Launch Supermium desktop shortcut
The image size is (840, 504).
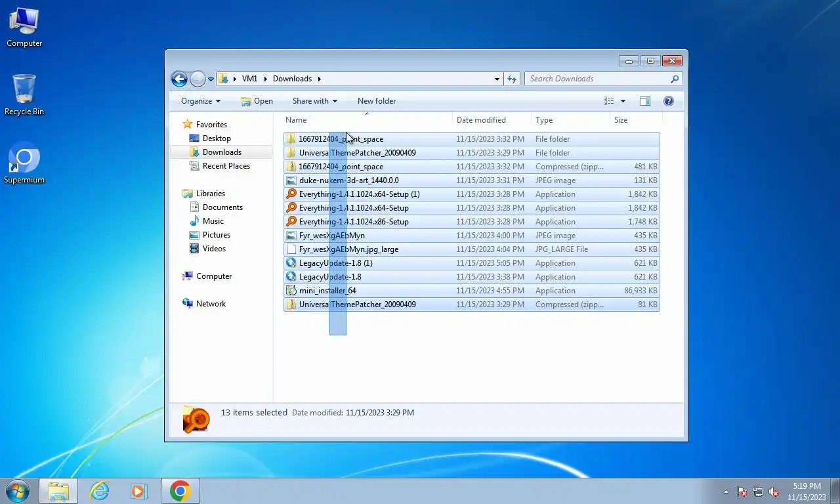tap(24, 164)
